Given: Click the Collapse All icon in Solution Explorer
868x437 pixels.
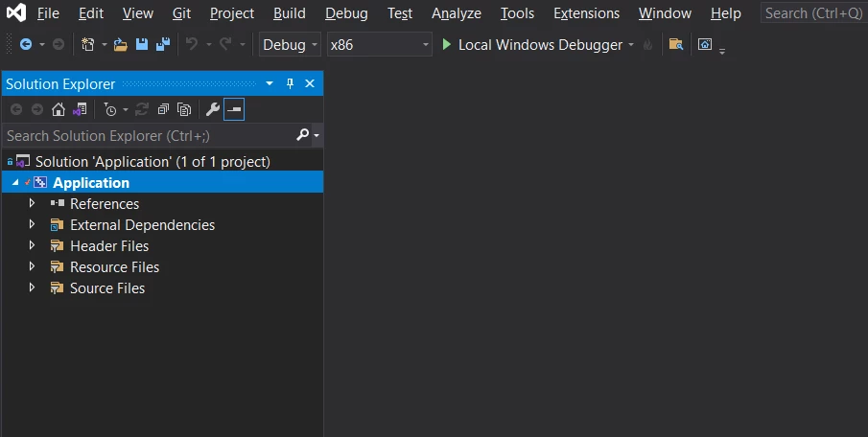Looking at the screenshot, I should coord(163,109).
